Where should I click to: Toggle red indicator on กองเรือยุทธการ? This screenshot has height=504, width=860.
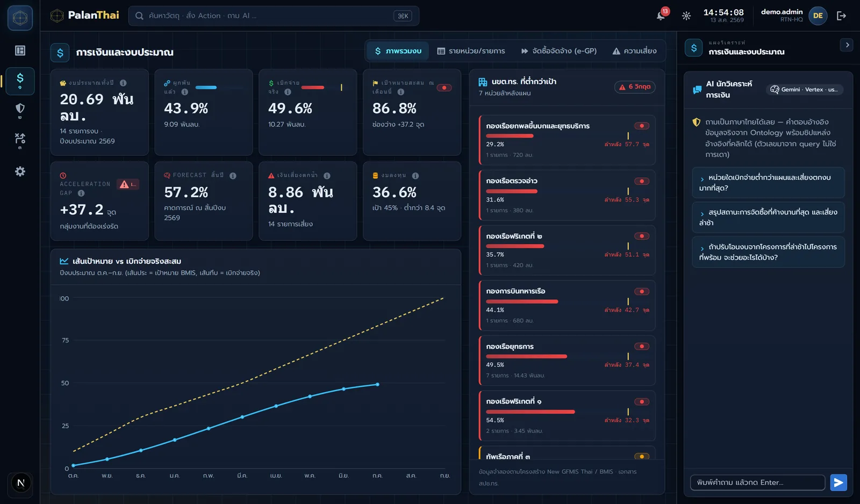642,347
